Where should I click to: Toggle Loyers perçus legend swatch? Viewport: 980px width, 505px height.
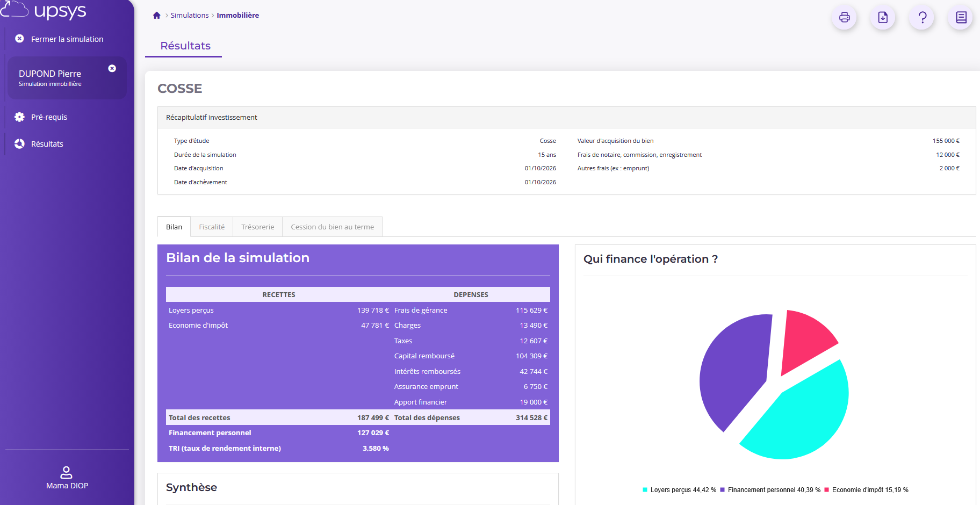tap(645, 490)
